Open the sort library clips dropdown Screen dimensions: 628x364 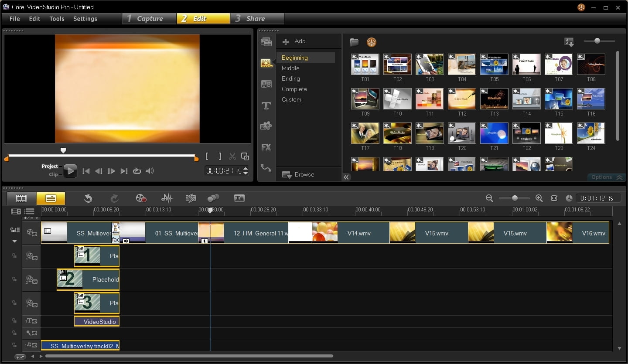pyautogui.click(x=569, y=42)
